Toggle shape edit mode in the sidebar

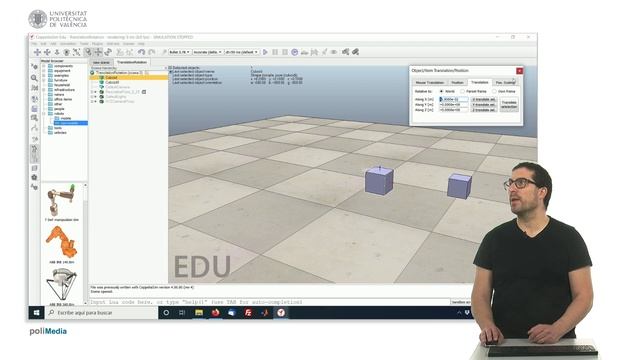(x=34, y=118)
